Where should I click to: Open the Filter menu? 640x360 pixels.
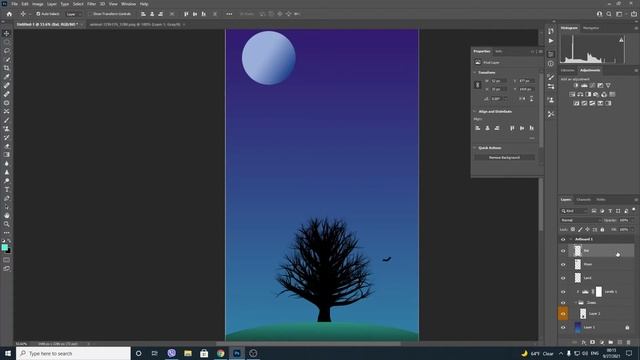tap(91, 4)
